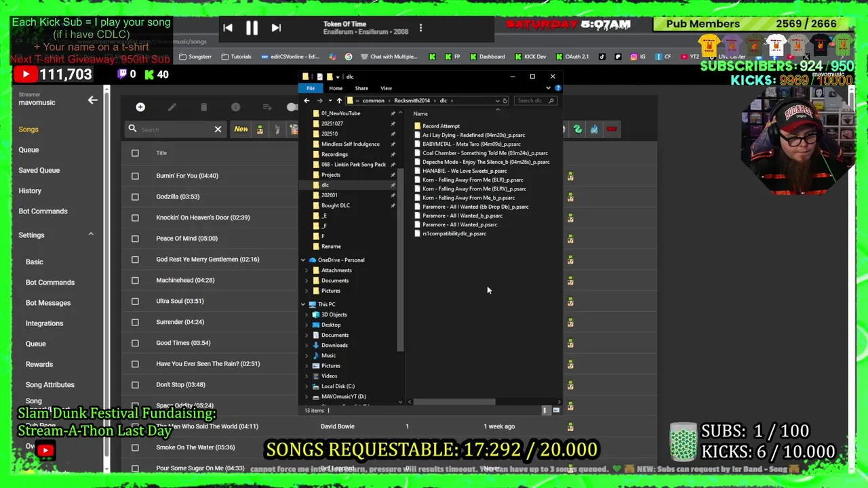Check the Ultra Soul song checkbox
The height and width of the screenshot is (488, 868).
135,301
